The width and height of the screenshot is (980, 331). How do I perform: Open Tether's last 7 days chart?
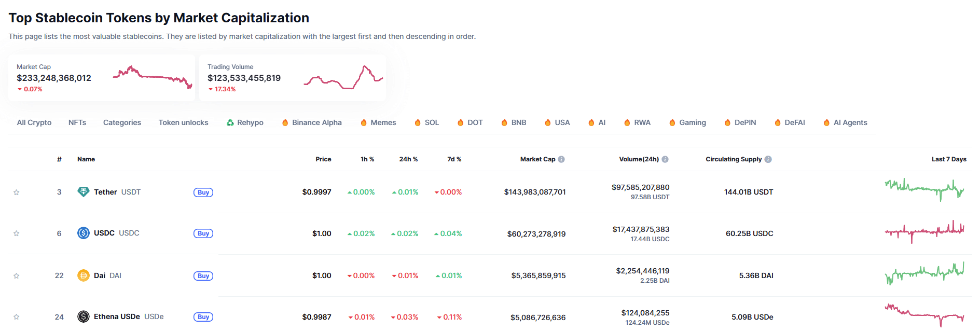coord(924,190)
